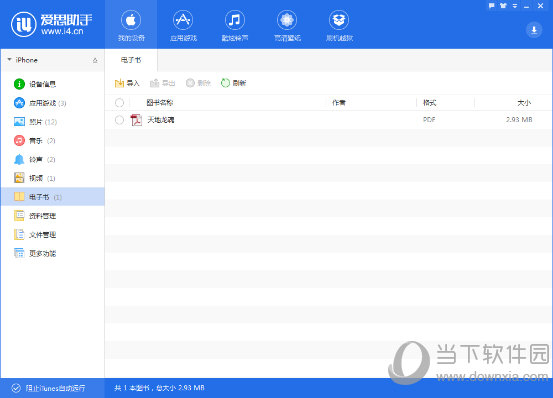Click the book title next to the PDF icon
Image resolution: width=553 pixels, height=398 pixels.
click(161, 120)
